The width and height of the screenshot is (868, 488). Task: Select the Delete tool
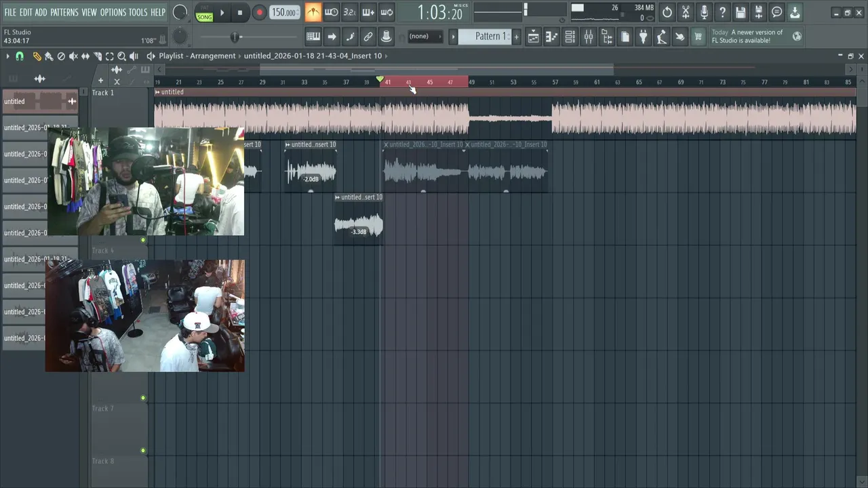point(61,56)
